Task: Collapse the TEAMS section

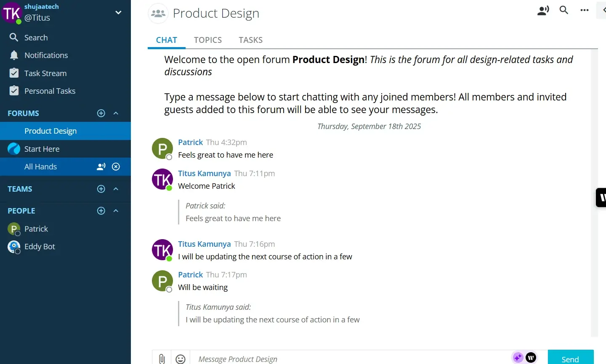Action: [116, 189]
